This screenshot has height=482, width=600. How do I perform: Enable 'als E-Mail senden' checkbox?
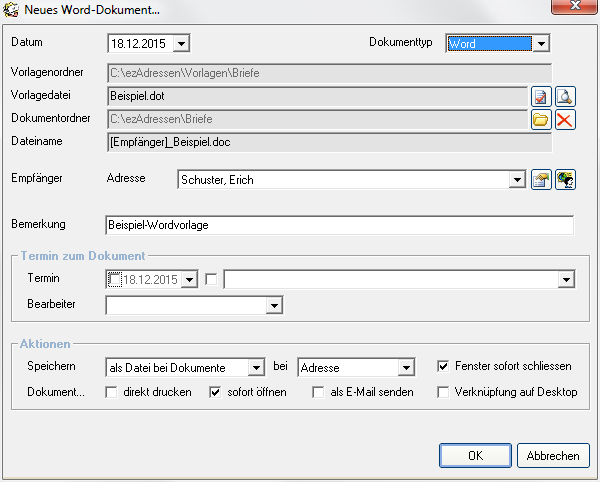[319, 392]
